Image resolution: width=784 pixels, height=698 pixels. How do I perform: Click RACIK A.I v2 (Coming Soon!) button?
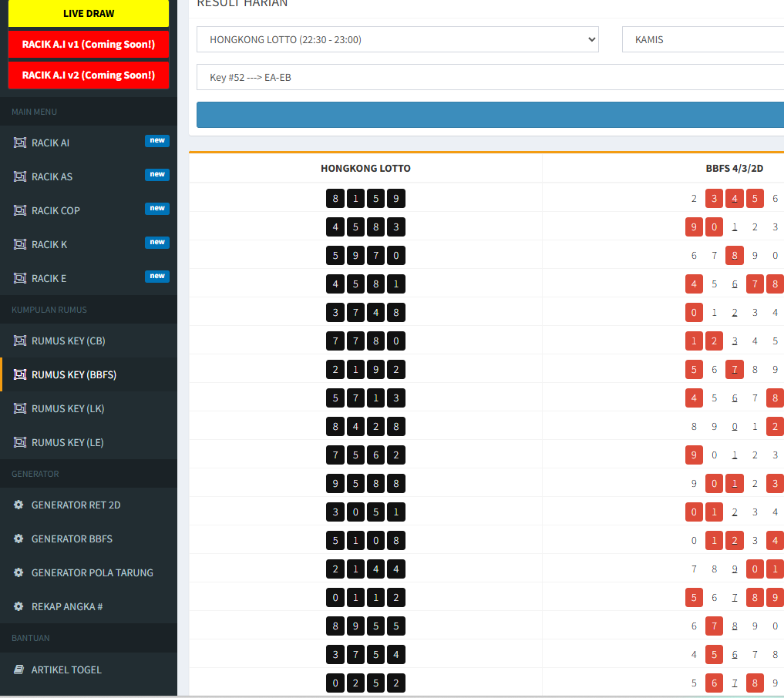pos(89,76)
